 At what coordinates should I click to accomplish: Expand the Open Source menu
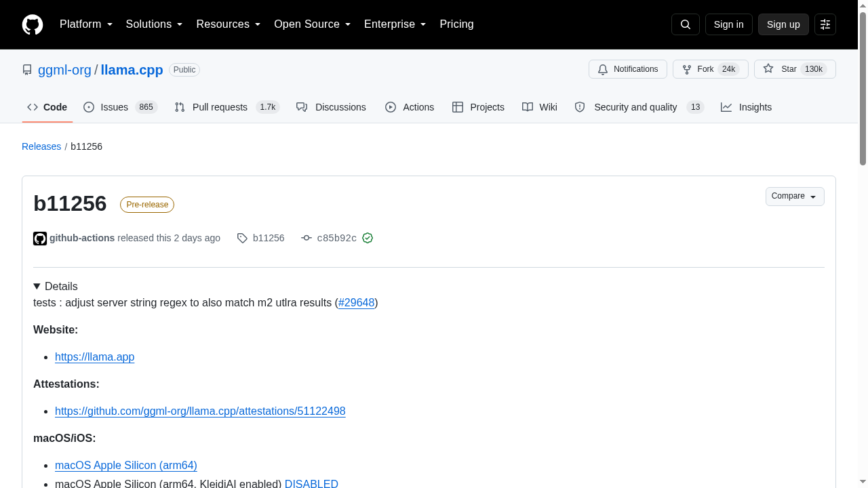click(313, 24)
